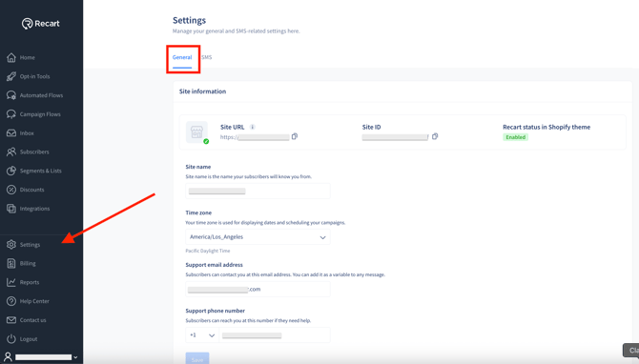Click the Contact us envelope icon

coord(11,320)
